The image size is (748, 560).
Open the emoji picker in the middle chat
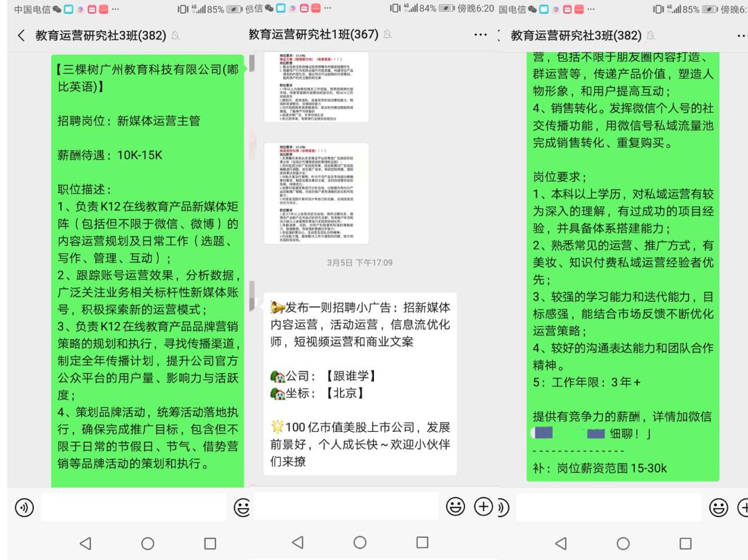(x=455, y=506)
